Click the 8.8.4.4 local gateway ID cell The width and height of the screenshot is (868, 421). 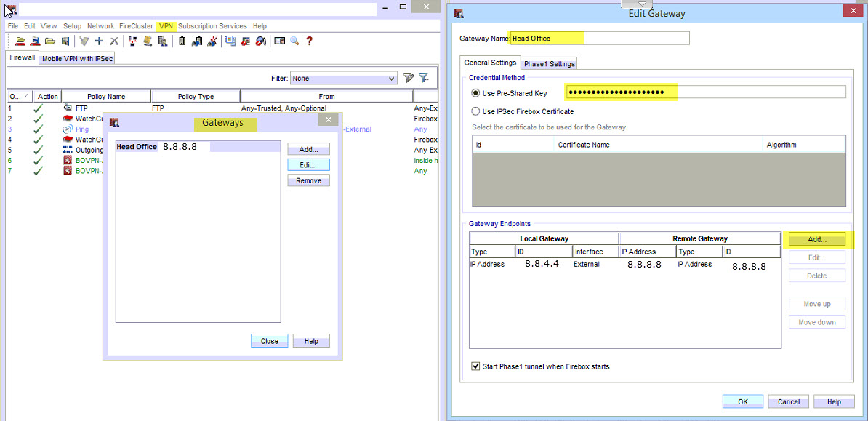(x=544, y=264)
